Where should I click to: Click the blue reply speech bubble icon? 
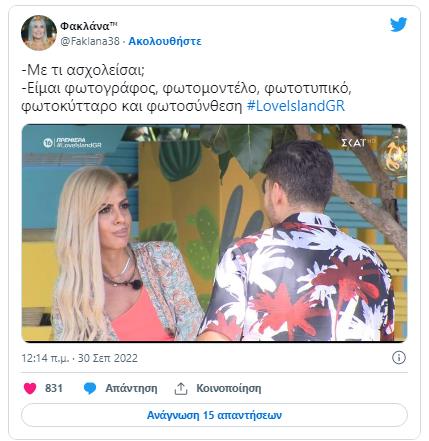pos(90,388)
